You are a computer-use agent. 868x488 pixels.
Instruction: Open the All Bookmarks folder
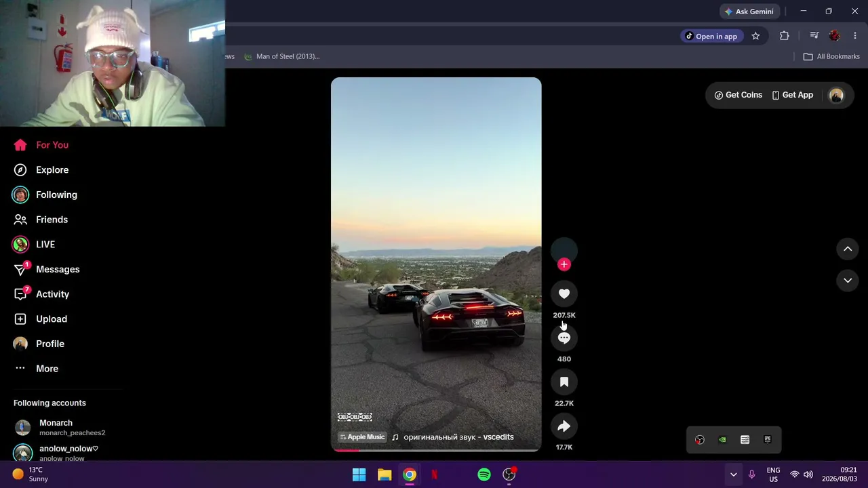click(x=831, y=56)
